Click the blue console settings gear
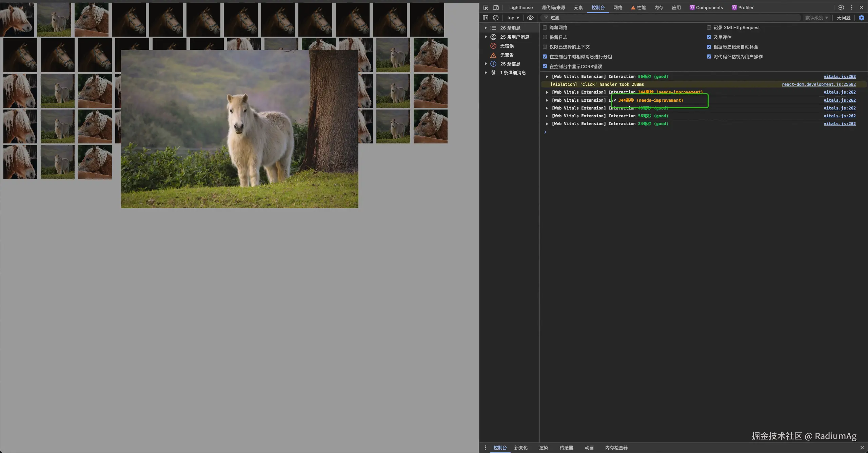868x453 pixels. pos(862,18)
